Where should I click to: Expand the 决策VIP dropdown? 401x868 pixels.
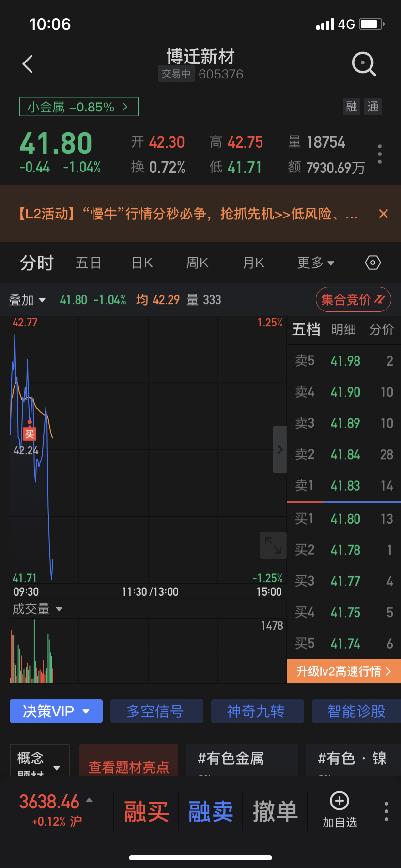(56, 711)
